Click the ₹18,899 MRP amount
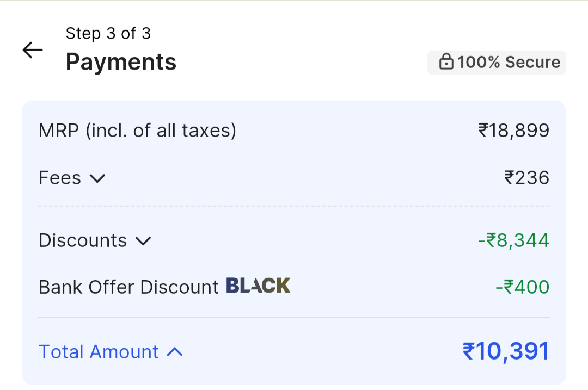The width and height of the screenshot is (588, 390). pos(513,131)
